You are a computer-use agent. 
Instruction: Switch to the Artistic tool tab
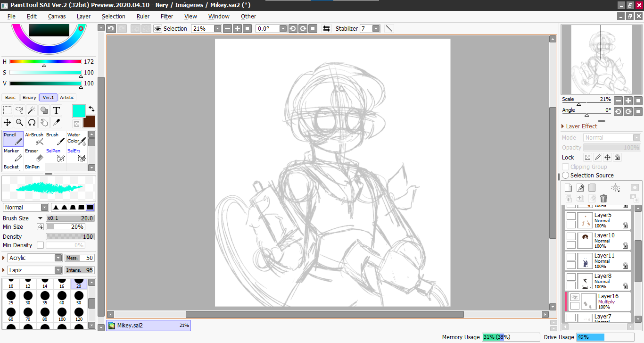click(67, 98)
